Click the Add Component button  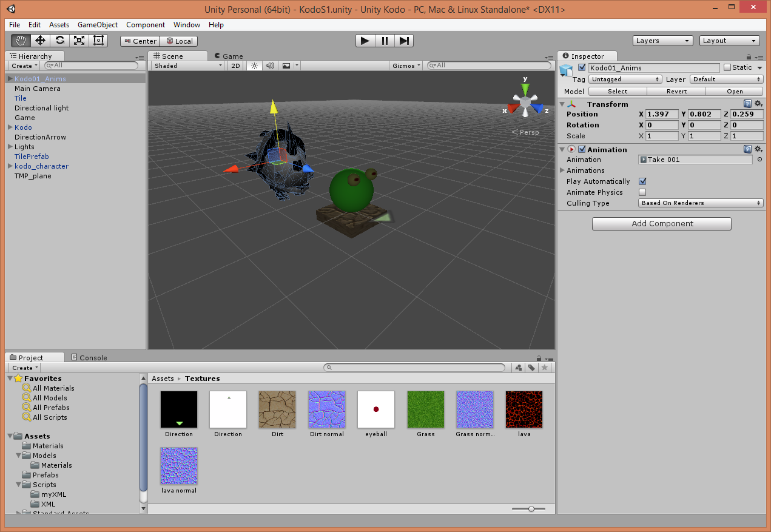(662, 223)
